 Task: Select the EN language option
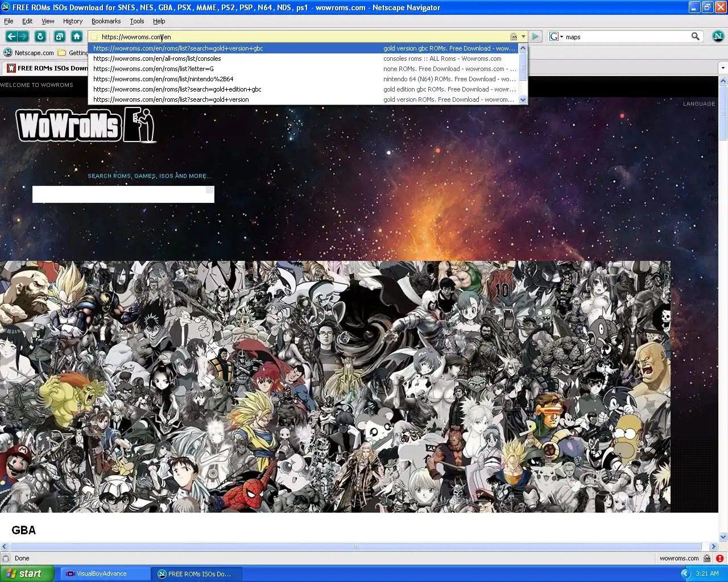pyautogui.click(x=711, y=120)
